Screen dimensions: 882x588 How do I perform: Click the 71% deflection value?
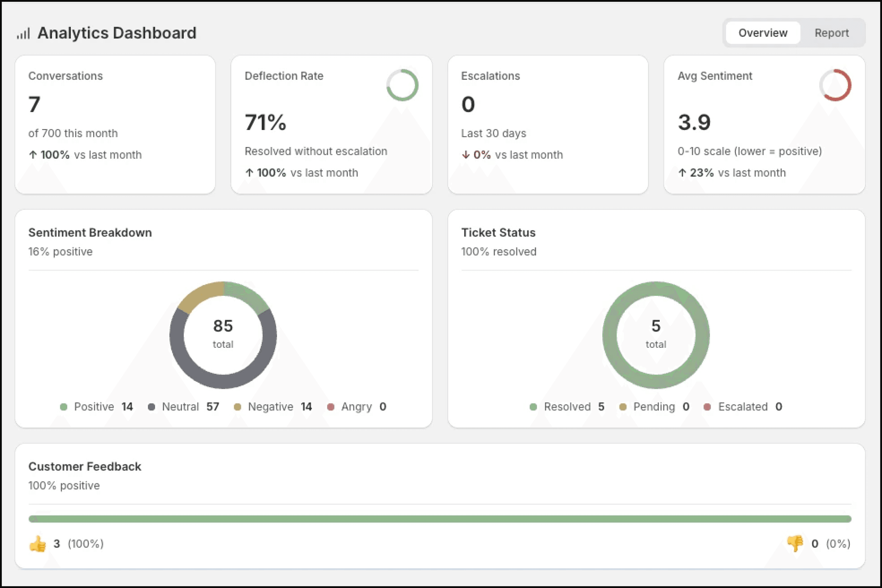pyautogui.click(x=266, y=122)
